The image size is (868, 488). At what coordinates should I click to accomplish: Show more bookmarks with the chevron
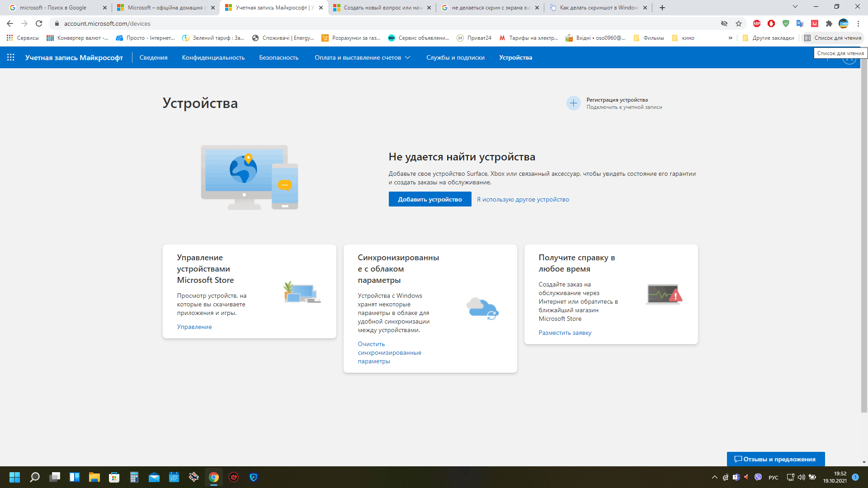click(731, 38)
